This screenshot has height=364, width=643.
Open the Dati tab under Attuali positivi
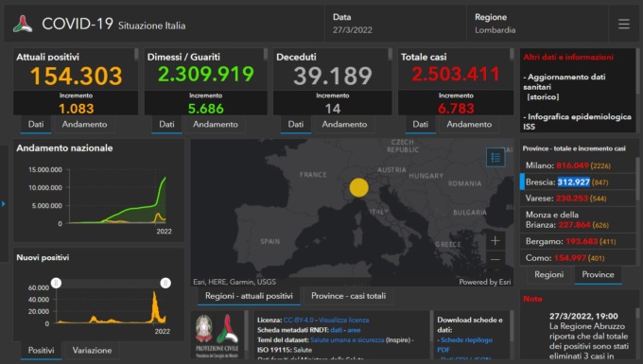point(36,124)
